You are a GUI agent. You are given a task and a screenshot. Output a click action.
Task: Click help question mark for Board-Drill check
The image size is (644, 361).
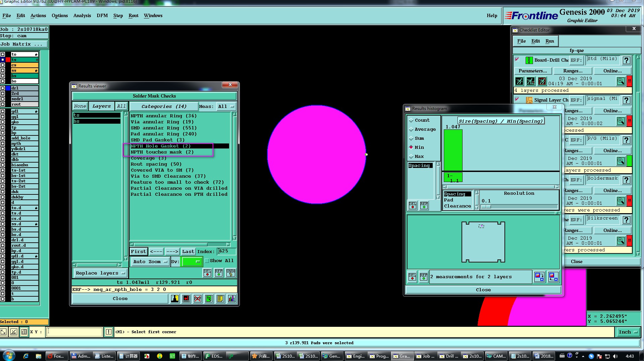(626, 60)
